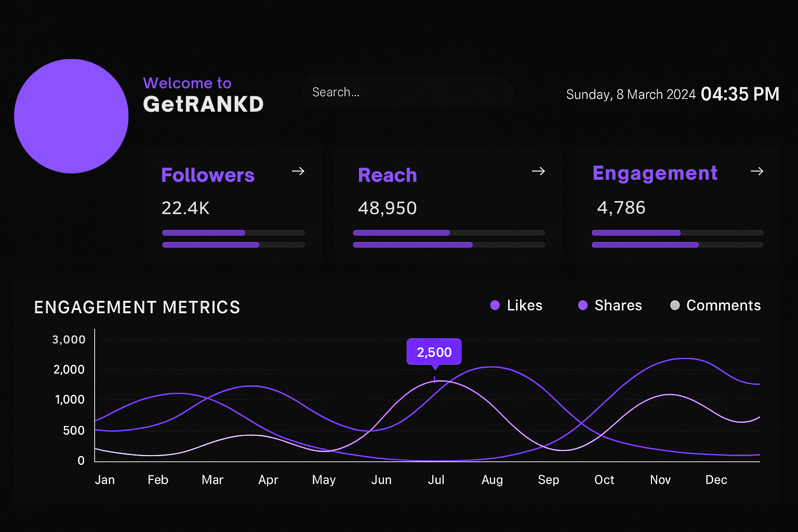Screen dimensions: 798x532
Task: Click the GetRANKD brand title
Action: coord(204,104)
